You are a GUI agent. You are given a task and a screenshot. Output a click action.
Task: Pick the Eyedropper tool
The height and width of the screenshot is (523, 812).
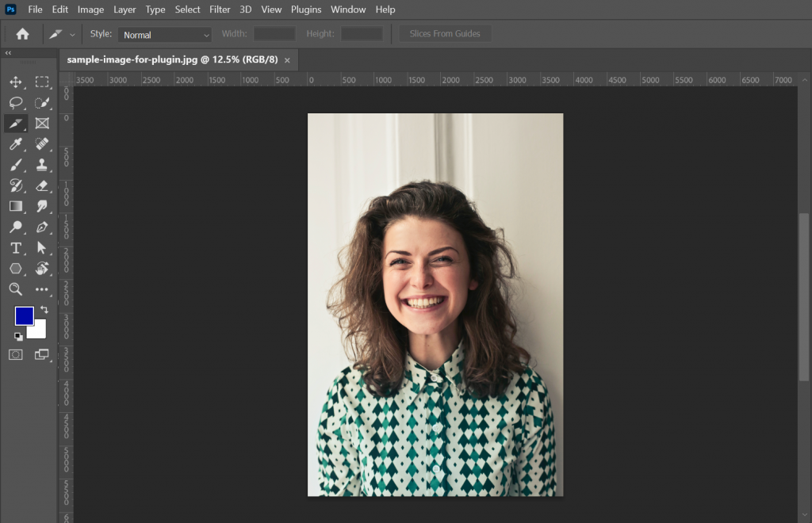coord(16,144)
